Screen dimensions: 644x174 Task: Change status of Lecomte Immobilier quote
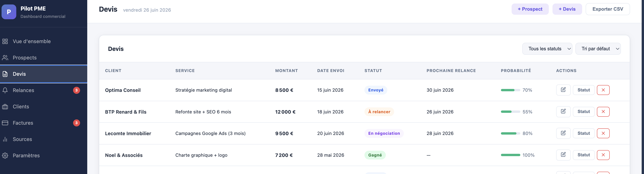(x=584, y=133)
